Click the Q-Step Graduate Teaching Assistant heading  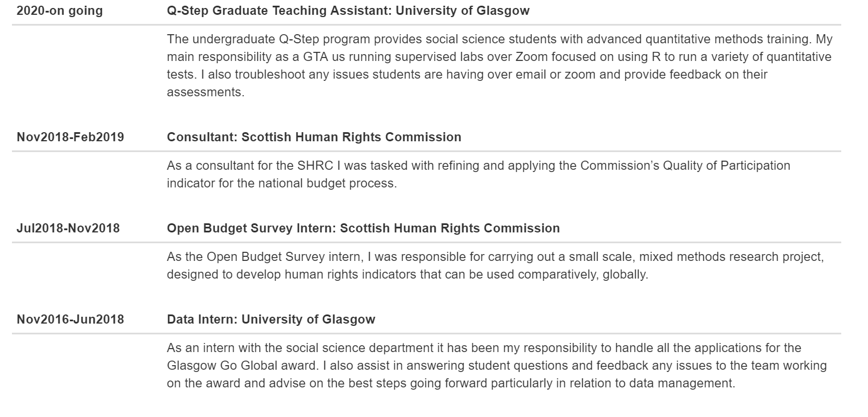pos(348,11)
